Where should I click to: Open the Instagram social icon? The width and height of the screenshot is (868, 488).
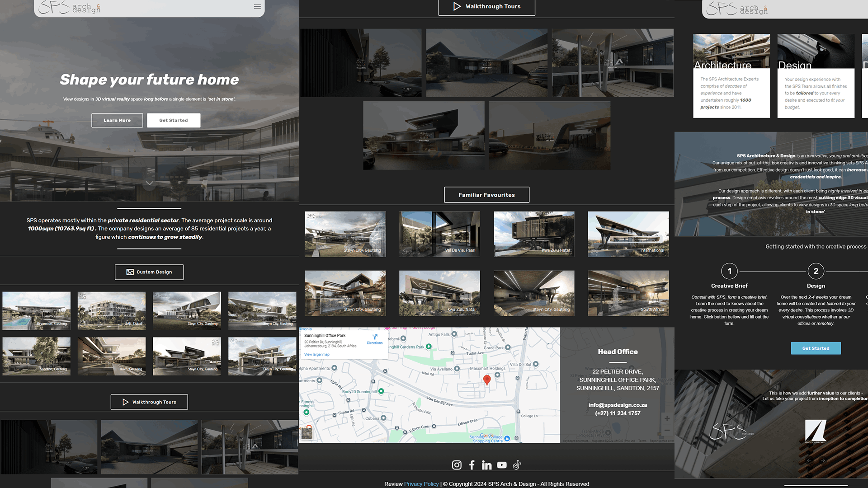point(457,465)
